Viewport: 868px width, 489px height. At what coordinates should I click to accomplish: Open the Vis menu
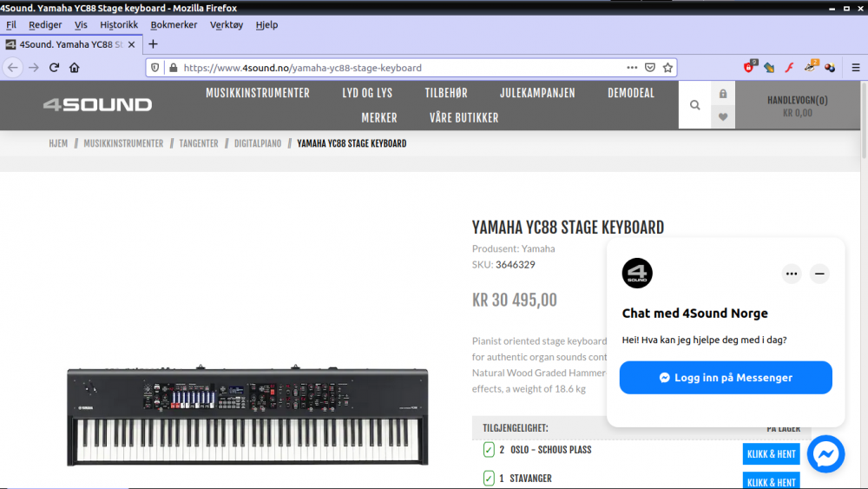point(81,24)
